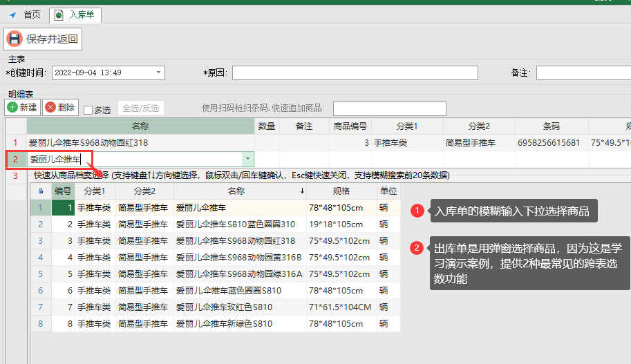Click the barcode scan input field
Screen dimensions: 631x364
pos(390,108)
